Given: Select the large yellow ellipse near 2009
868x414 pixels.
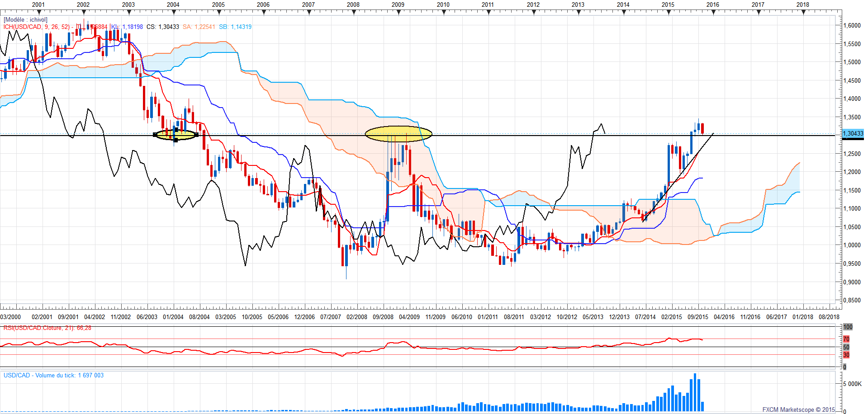Looking at the screenshot, I should pos(398,134).
